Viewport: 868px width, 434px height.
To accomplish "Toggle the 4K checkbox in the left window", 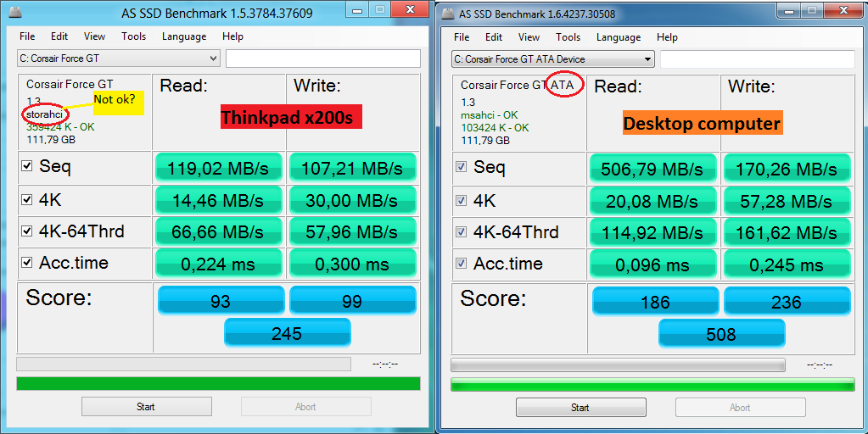I will [x=26, y=199].
